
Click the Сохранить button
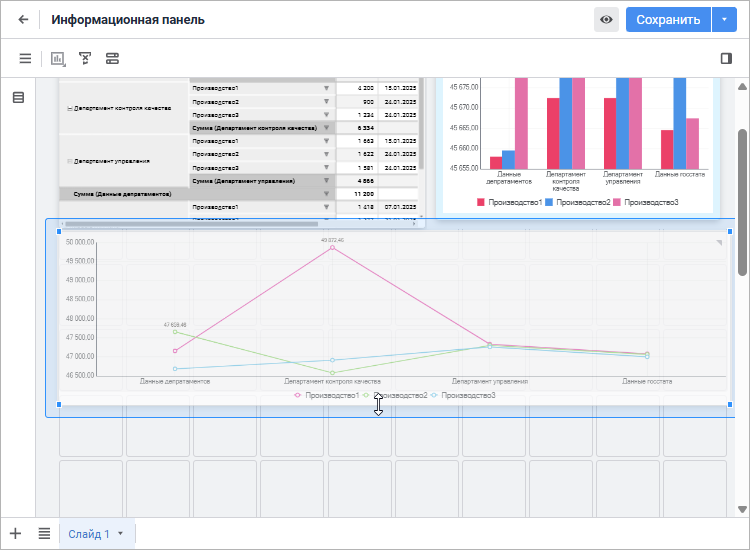tap(668, 20)
